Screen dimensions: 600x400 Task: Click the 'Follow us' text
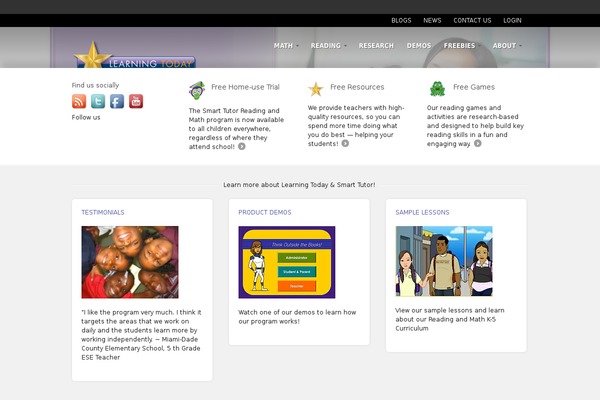[x=86, y=118]
